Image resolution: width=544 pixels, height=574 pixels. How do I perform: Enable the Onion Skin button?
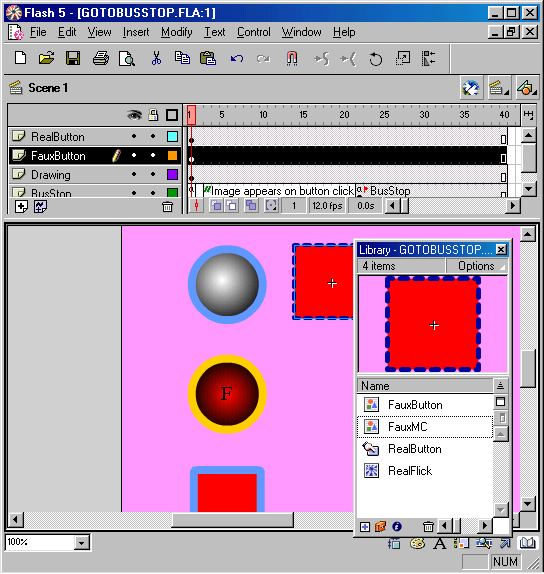[216, 206]
